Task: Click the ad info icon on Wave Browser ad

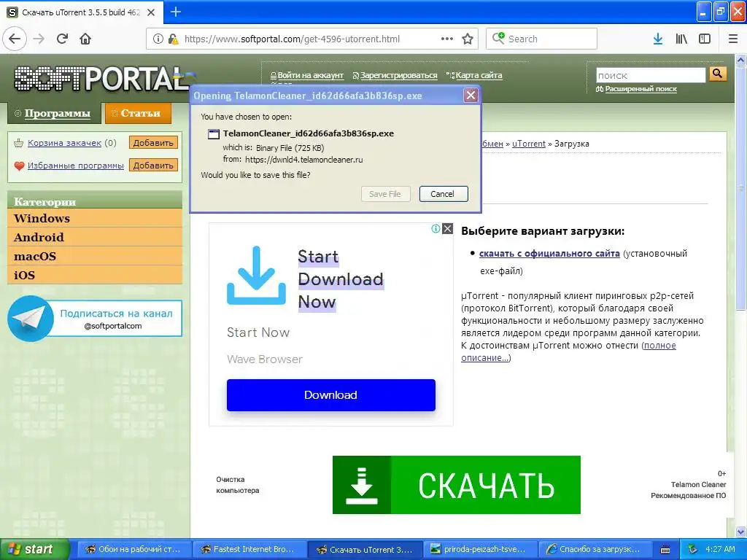Action: 436,228
